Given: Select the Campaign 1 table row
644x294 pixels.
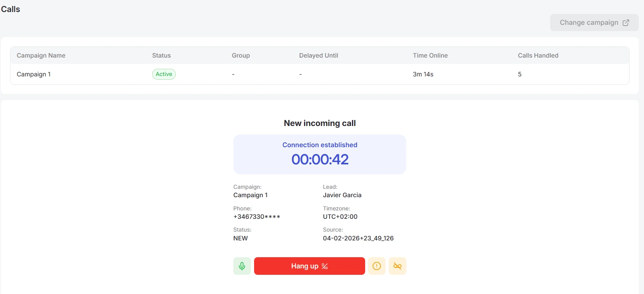Looking at the screenshot, I should [x=320, y=74].
